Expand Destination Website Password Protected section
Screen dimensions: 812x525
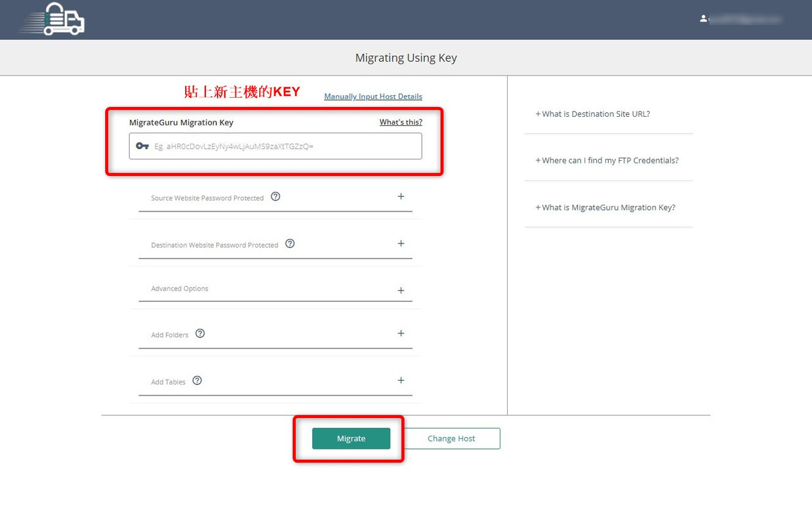click(x=401, y=243)
